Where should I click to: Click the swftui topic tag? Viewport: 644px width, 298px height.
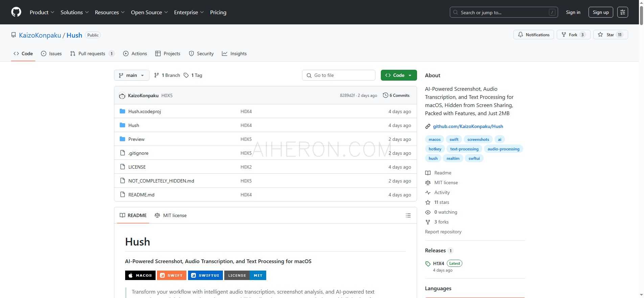click(474, 158)
